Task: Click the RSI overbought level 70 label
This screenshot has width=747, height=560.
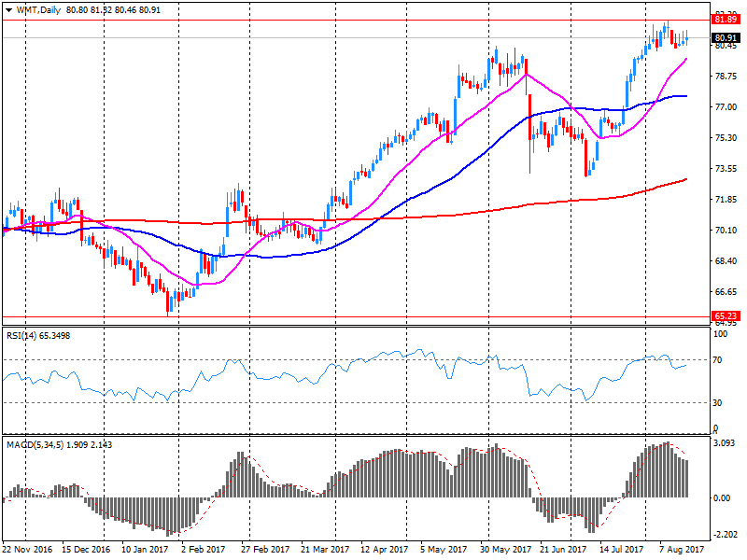Action: 717,360
